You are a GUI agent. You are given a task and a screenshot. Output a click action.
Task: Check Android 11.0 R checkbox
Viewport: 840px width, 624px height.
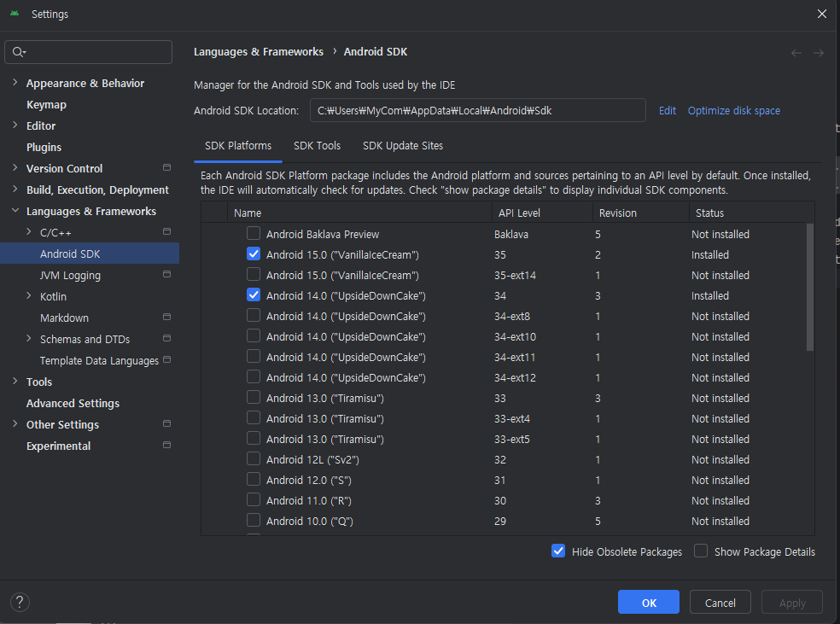(254, 499)
